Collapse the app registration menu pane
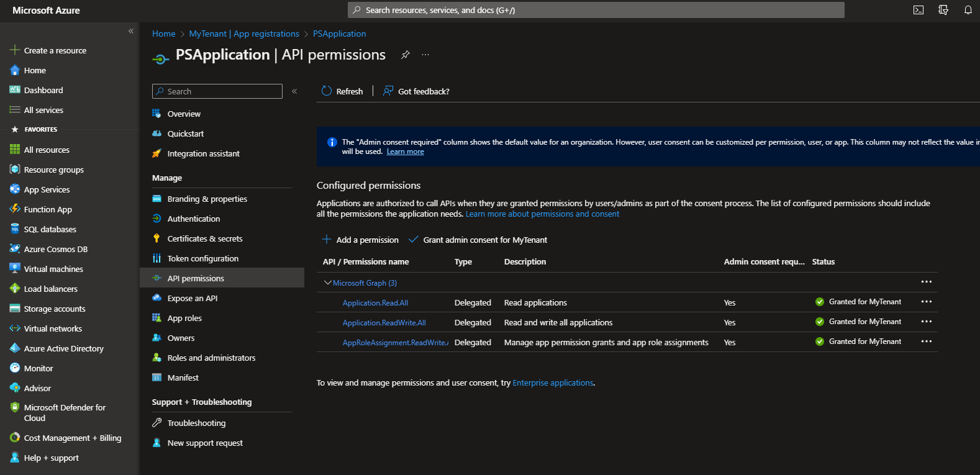980x475 pixels. click(x=294, y=91)
